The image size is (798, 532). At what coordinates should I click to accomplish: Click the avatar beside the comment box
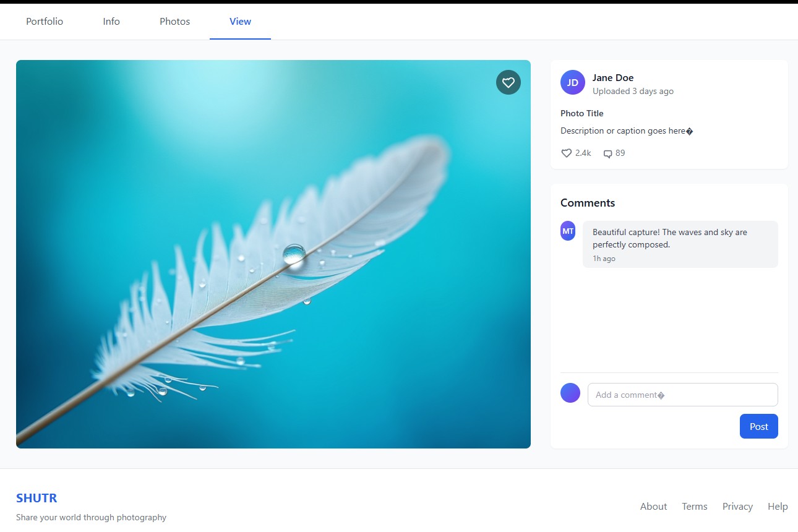(x=570, y=393)
